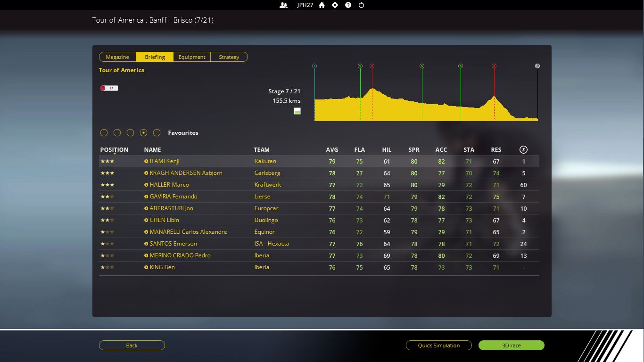Viewport: 644px width, 362px height.
Task: Select the fifth radio button beside Favourites
Action: [x=157, y=133]
